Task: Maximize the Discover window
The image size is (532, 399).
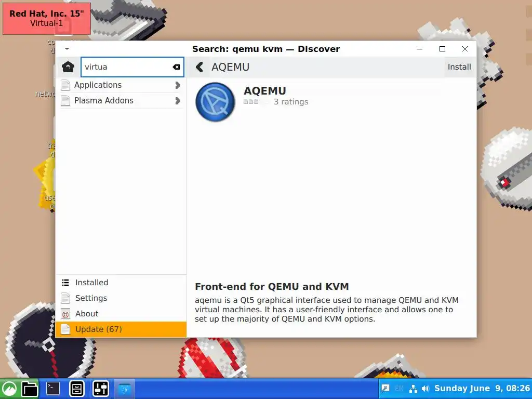Action: (442, 49)
